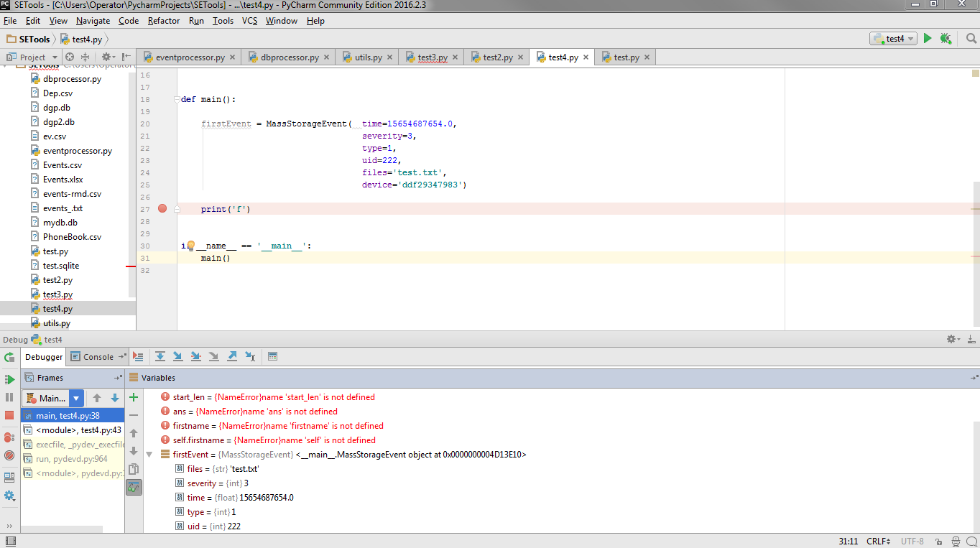Click Restore Layout icon in debug sidebar

coord(9,477)
